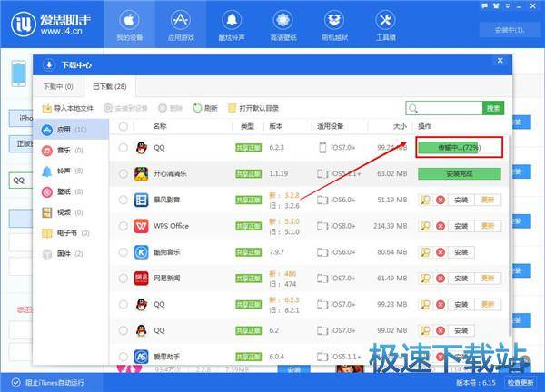
Task: Check the 酷狗音乐 row checkbox
Action: (123, 252)
